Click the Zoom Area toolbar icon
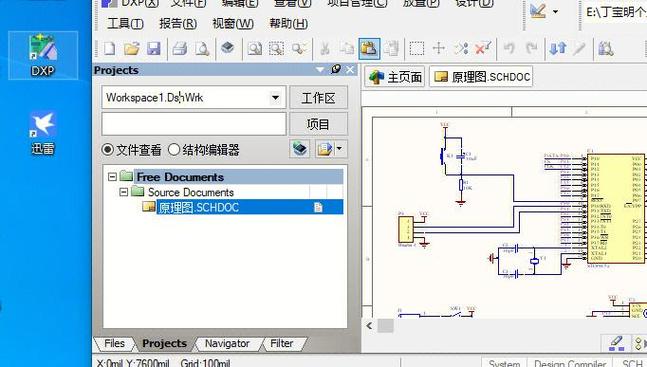 coord(276,49)
